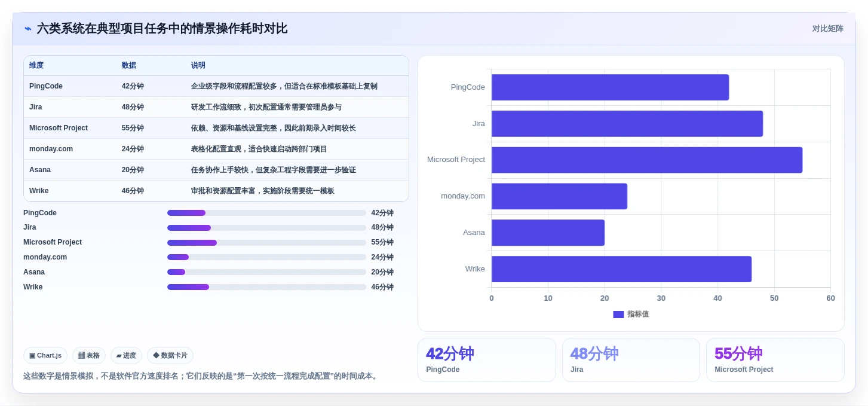Screen dimensions: 868x406
Task: Click the lightning icon beside the title
Action: [x=28, y=29]
